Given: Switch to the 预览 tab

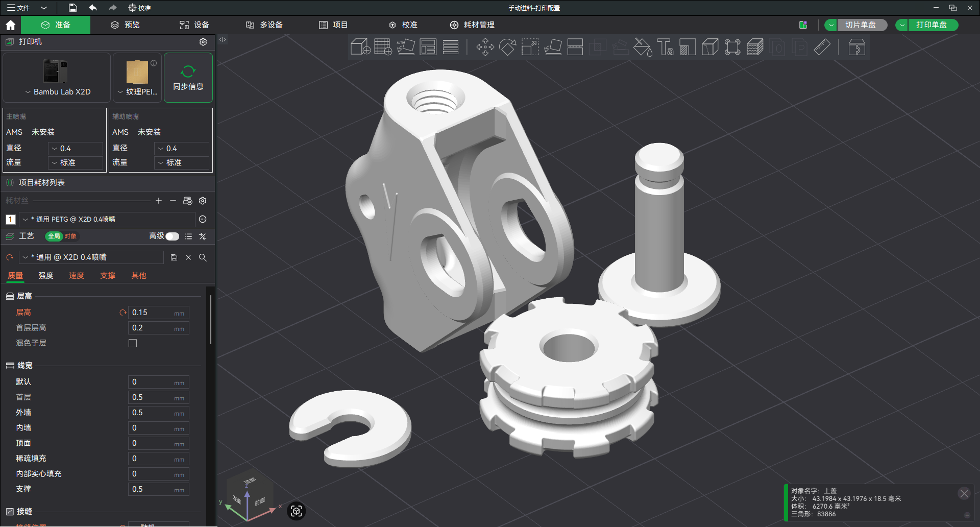Looking at the screenshot, I should [x=126, y=25].
